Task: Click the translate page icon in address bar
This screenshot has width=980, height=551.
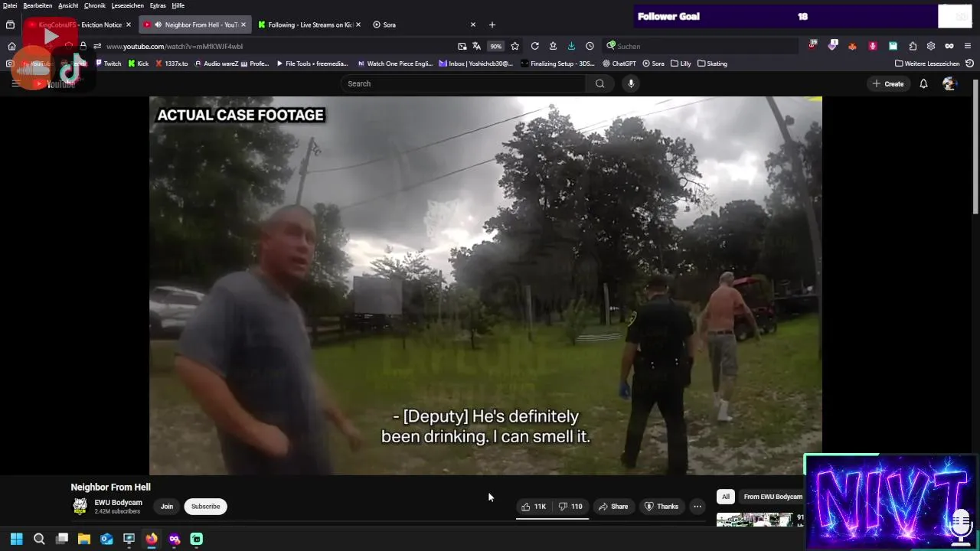Action: (x=476, y=46)
